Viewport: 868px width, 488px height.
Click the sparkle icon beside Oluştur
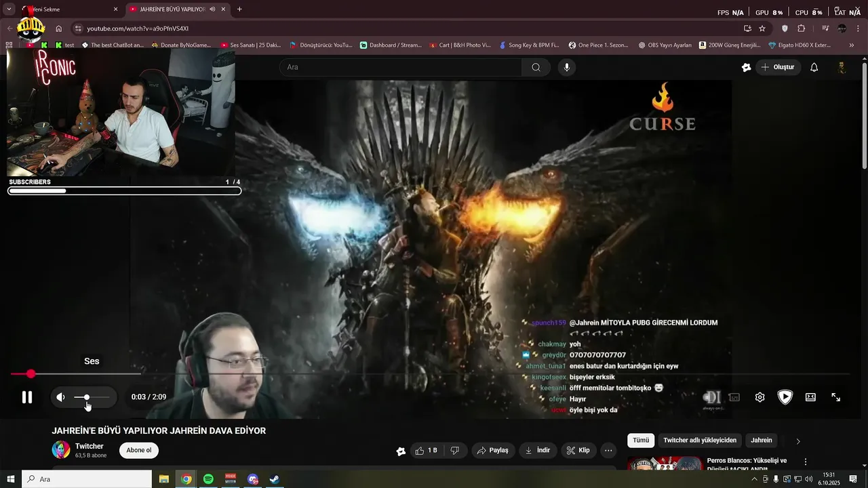click(747, 67)
